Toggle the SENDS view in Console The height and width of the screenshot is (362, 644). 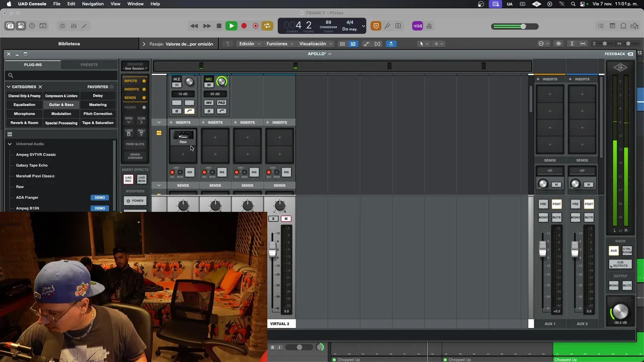coord(135,98)
